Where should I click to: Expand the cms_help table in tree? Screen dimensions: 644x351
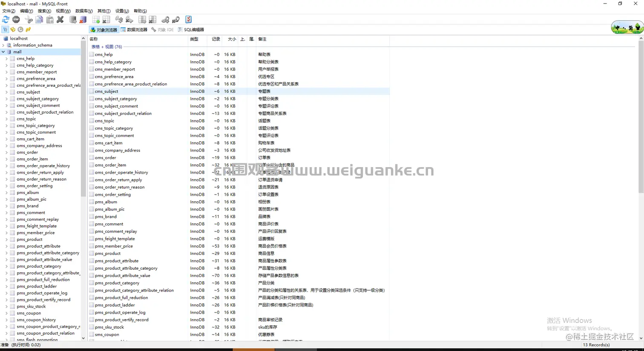[7, 59]
